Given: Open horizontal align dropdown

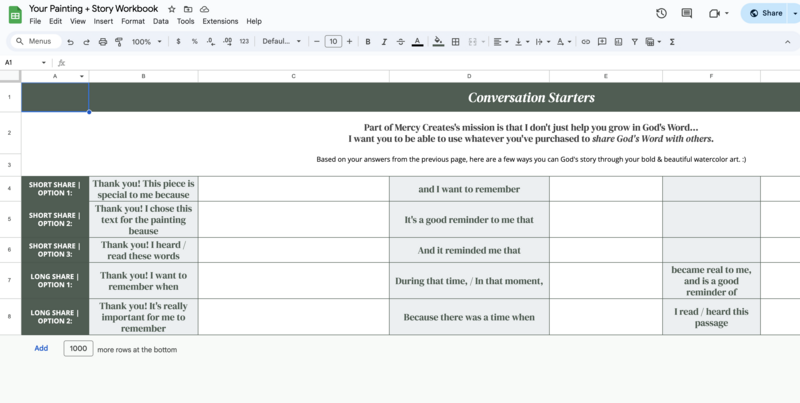Looking at the screenshot, I should pyautogui.click(x=501, y=42).
